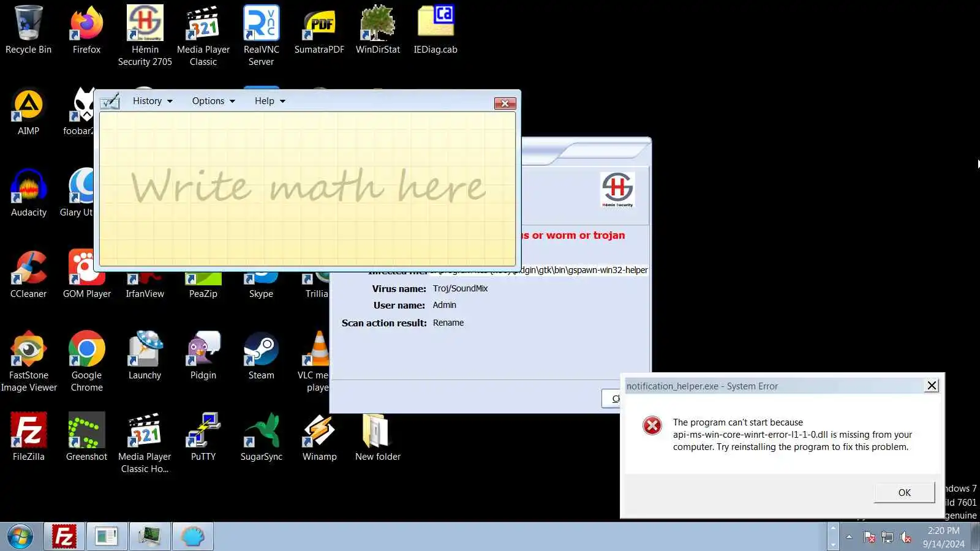Click the AIMP desktop shortcut
The image size is (980, 551).
[28, 111]
